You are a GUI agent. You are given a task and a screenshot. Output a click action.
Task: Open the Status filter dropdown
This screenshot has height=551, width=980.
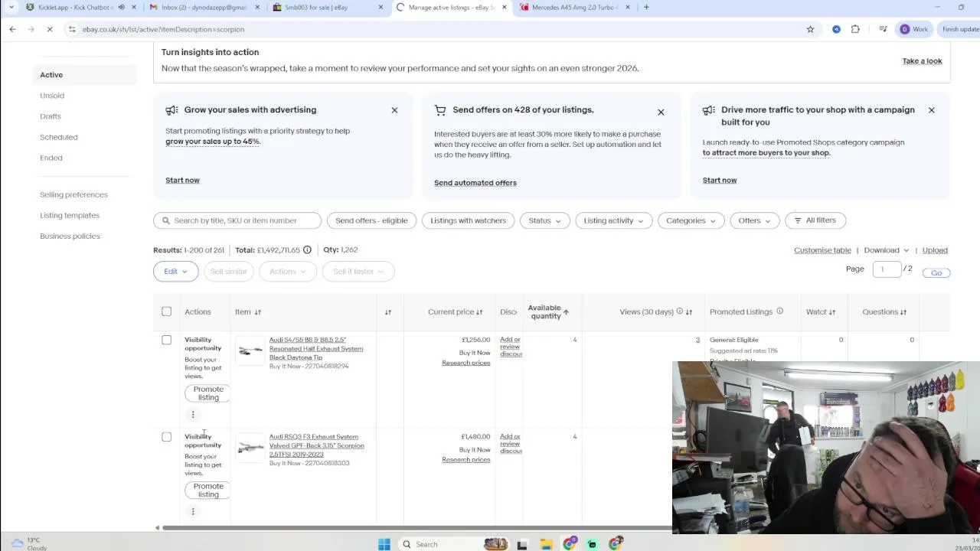tap(544, 220)
